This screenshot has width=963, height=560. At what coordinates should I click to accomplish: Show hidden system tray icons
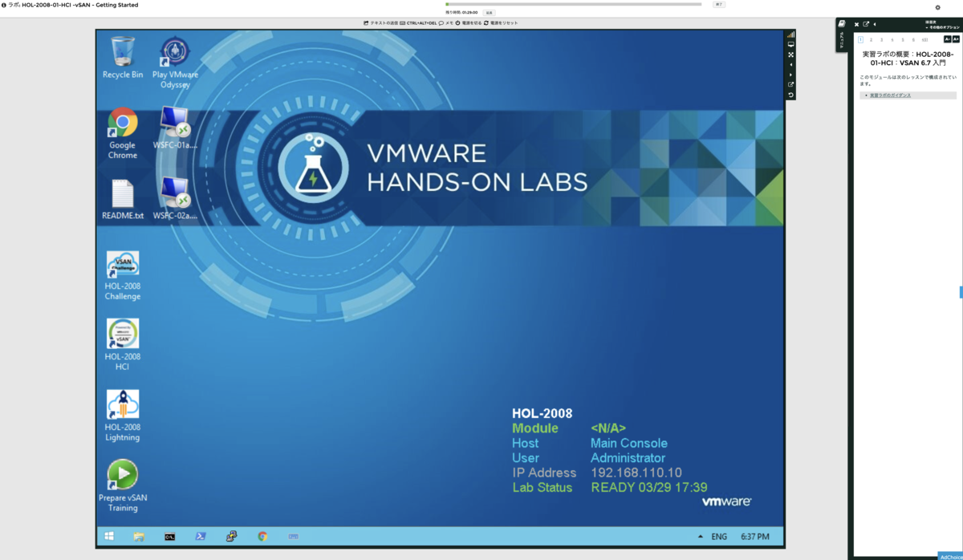(700, 537)
